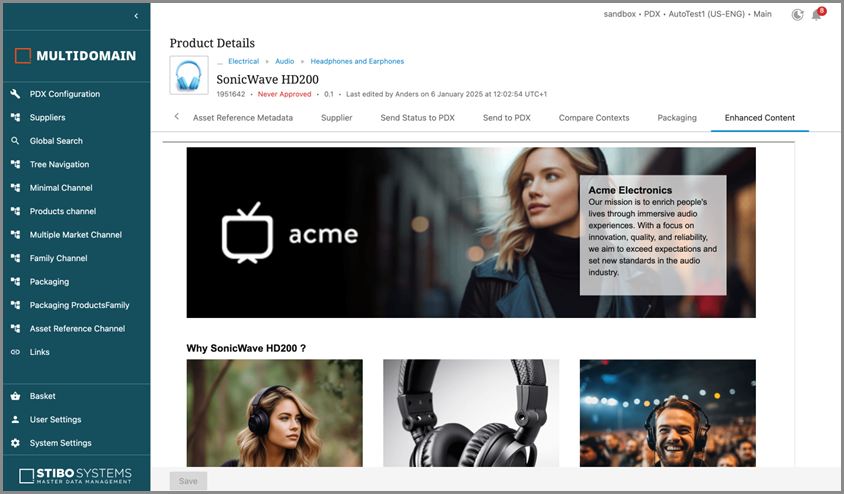The width and height of the screenshot is (844, 494).
Task: Click the acme banner image
Action: [x=471, y=232]
